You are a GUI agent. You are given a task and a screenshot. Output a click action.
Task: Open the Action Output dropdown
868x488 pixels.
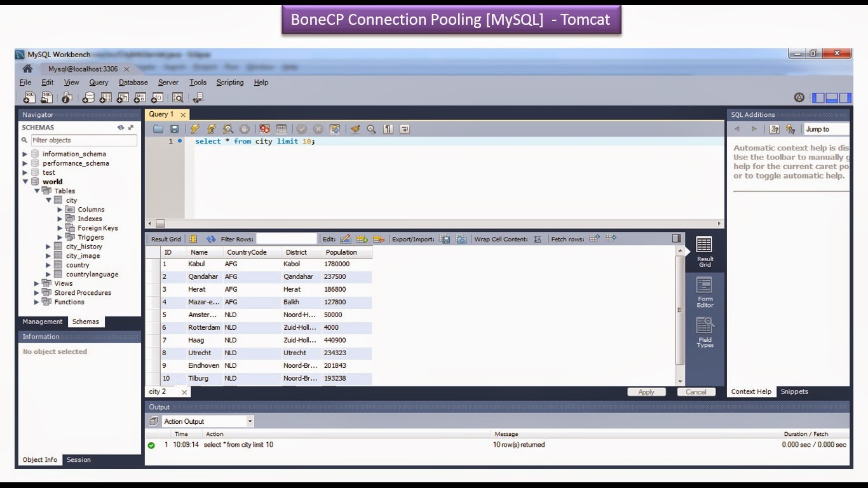pyautogui.click(x=249, y=421)
